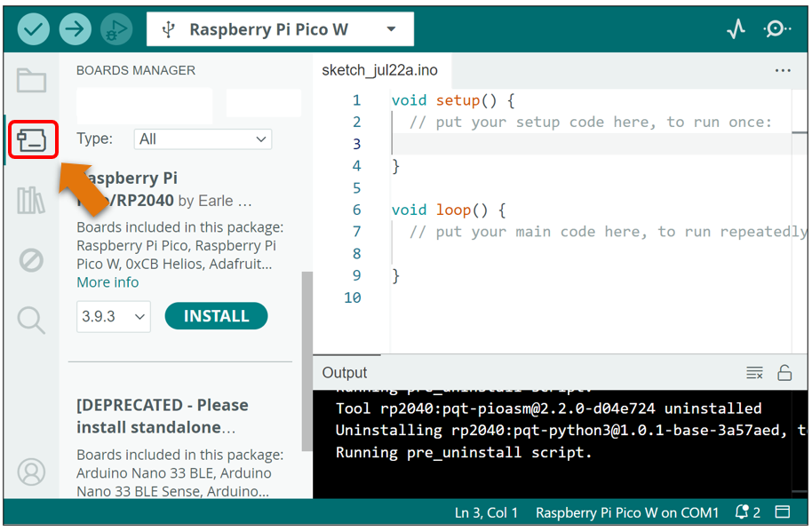Open the account profile icon
This screenshot has height=531, width=812.
(32, 472)
